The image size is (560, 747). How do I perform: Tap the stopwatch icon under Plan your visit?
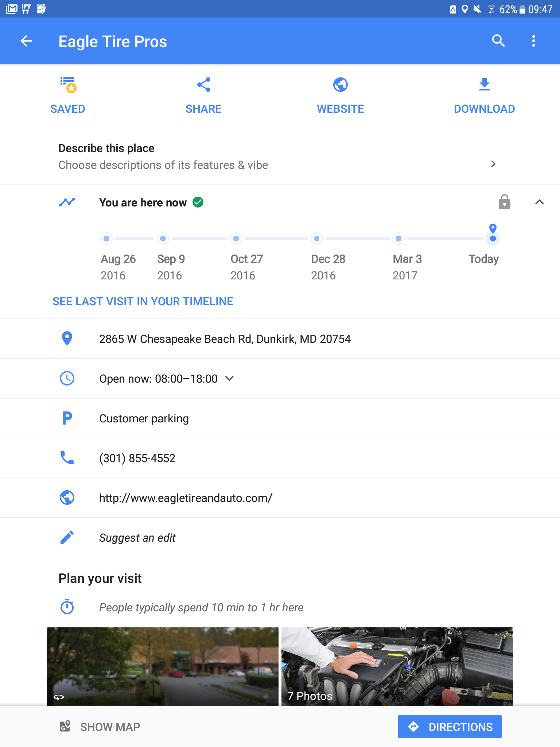pyautogui.click(x=67, y=607)
